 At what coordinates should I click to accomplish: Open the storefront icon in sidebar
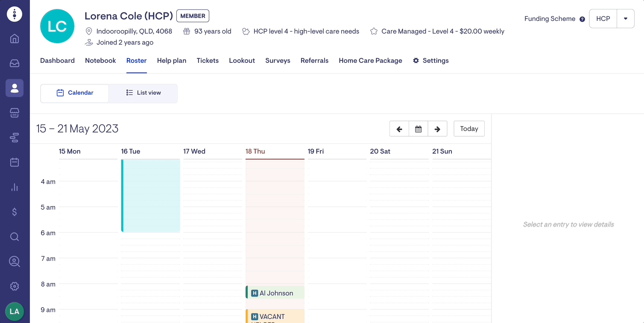(x=15, y=113)
